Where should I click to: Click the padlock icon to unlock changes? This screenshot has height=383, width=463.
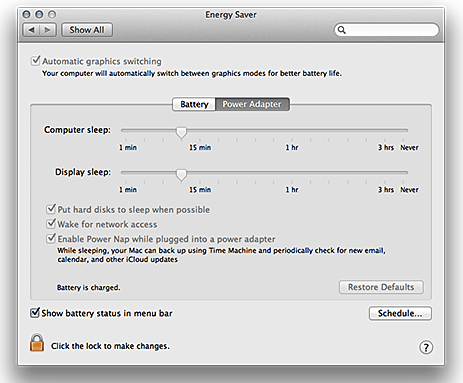pos(37,342)
